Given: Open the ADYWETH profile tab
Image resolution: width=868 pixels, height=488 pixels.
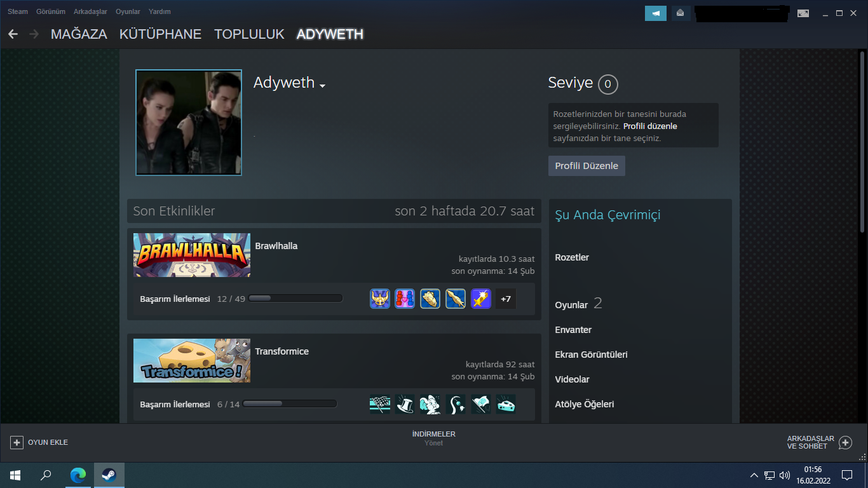Looking at the screenshot, I should point(330,34).
